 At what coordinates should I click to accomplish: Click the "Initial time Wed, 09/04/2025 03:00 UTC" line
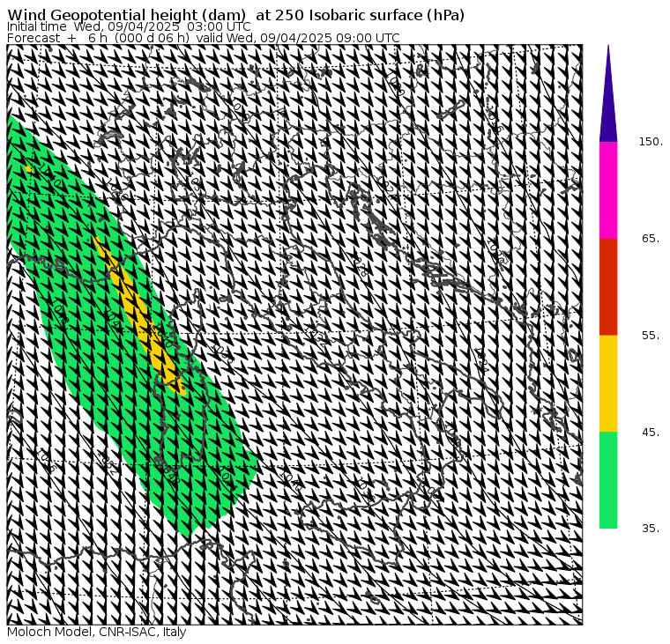point(129,27)
